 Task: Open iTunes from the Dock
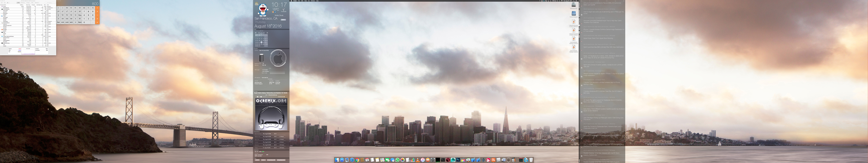point(423,160)
